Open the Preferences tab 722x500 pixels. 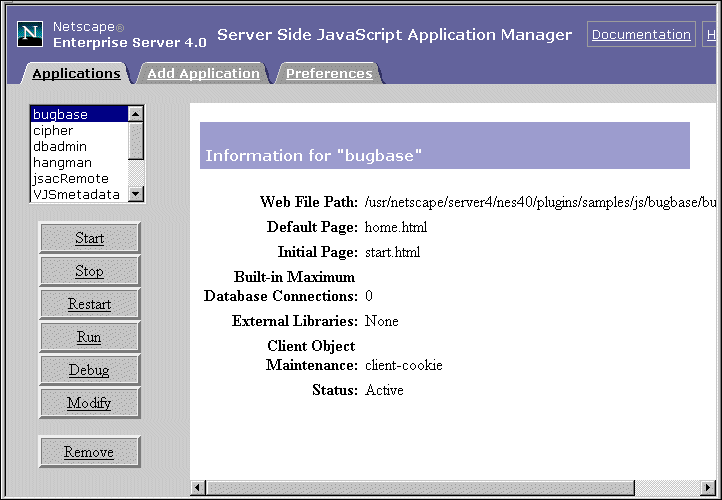click(329, 73)
